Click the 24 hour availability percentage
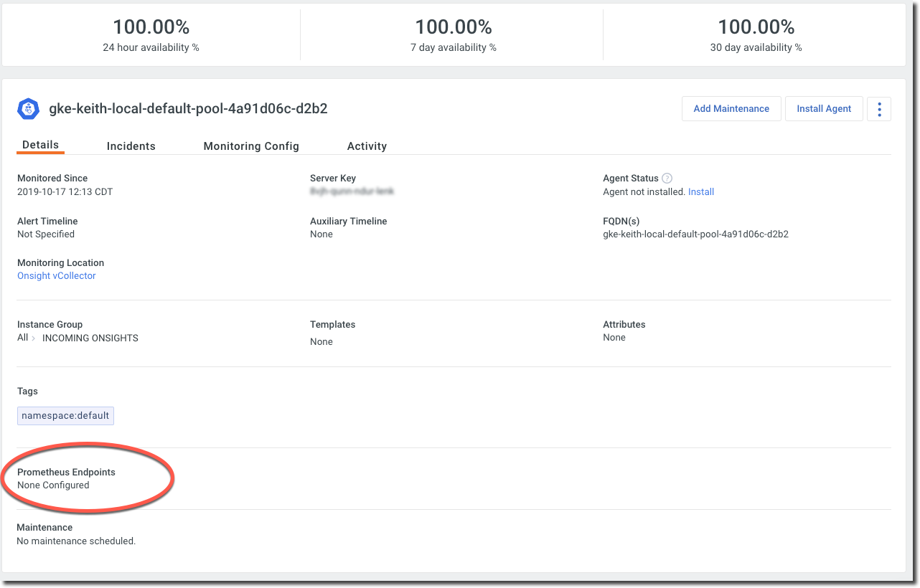The image size is (920, 588). pyautogui.click(x=151, y=28)
